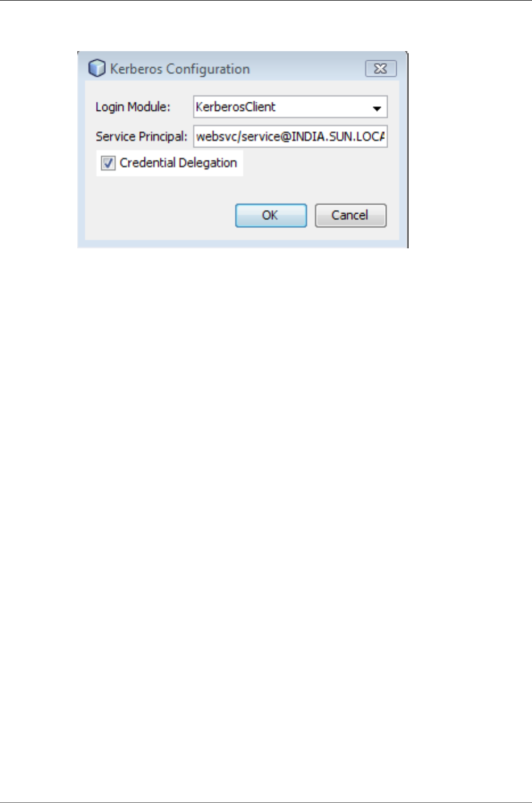This screenshot has width=532, height=803.
Task: Click the black arrow icon in Login Module
Action: (377, 108)
